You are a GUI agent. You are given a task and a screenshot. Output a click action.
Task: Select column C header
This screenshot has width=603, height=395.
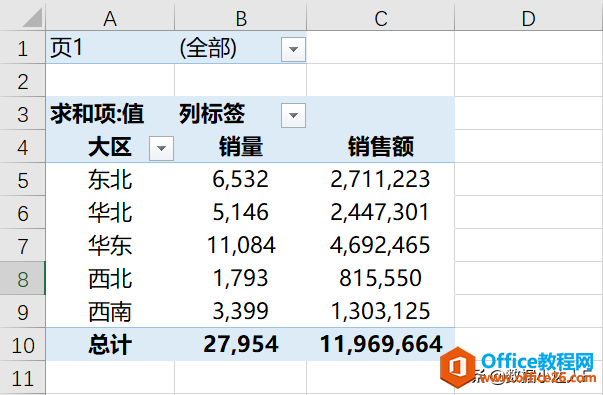pyautogui.click(x=381, y=18)
